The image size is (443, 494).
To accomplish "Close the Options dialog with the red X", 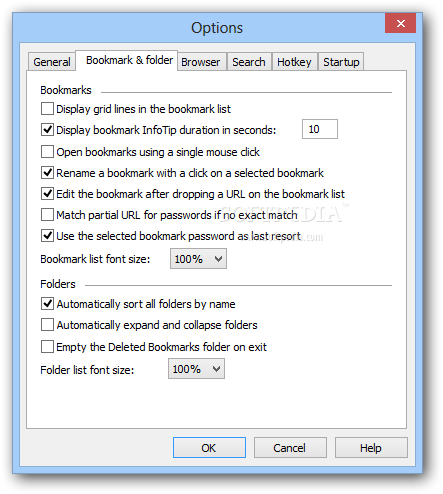I will tap(400, 23).
